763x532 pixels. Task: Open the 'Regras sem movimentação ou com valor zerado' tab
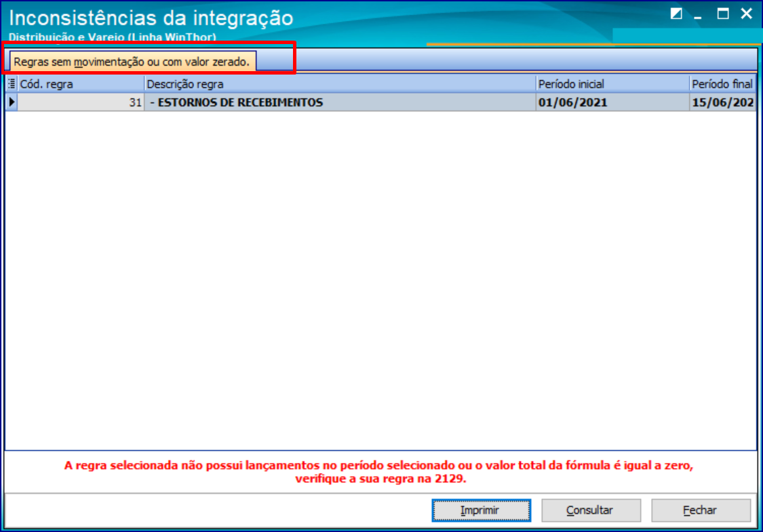pyautogui.click(x=132, y=62)
